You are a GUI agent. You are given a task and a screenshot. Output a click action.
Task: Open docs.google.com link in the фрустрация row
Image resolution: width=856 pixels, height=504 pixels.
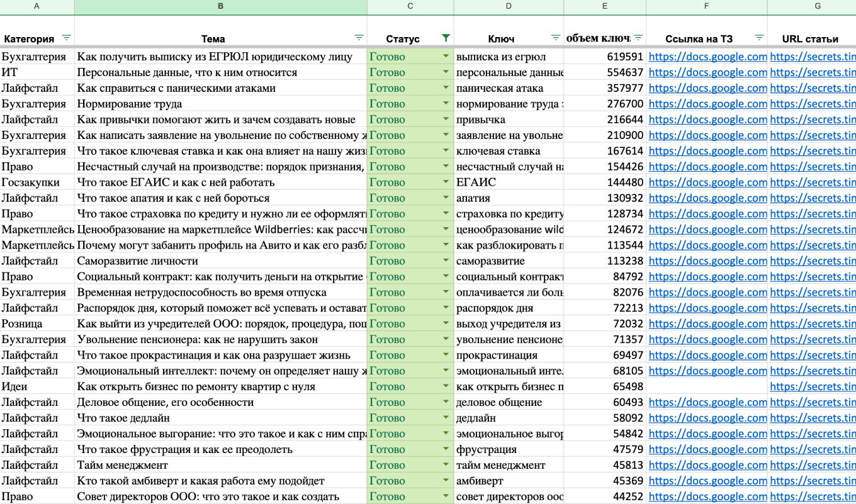click(707, 449)
